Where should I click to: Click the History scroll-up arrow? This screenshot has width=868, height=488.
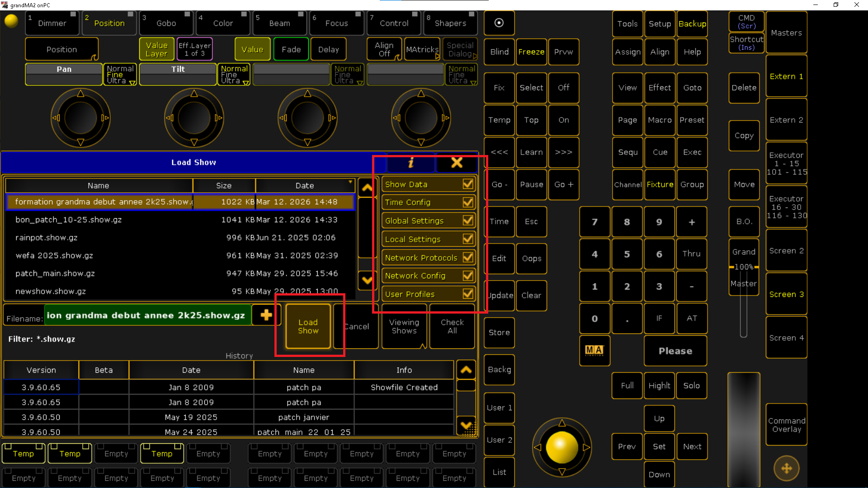point(466,370)
